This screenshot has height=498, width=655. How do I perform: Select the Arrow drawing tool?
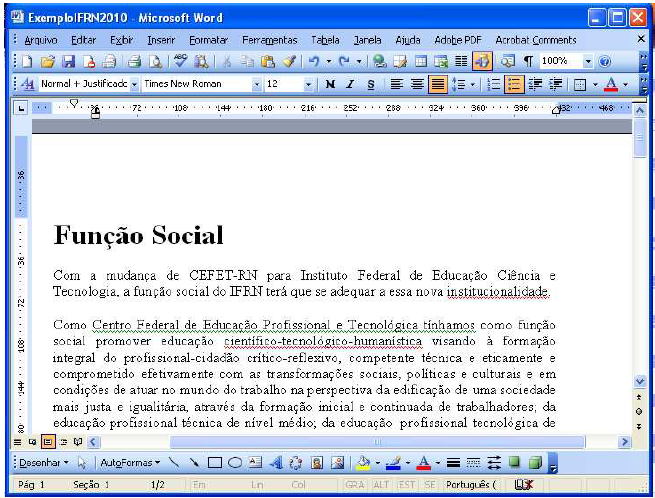(x=194, y=462)
